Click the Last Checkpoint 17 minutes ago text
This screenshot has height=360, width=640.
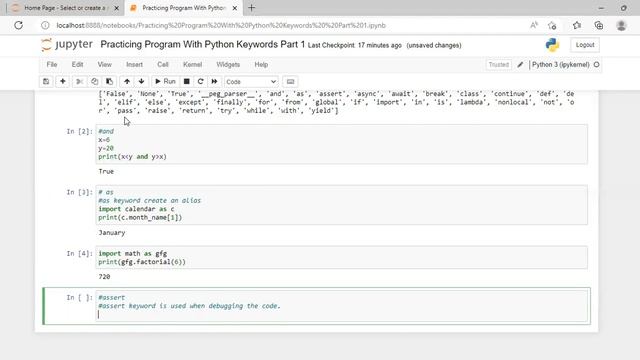click(x=354, y=45)
